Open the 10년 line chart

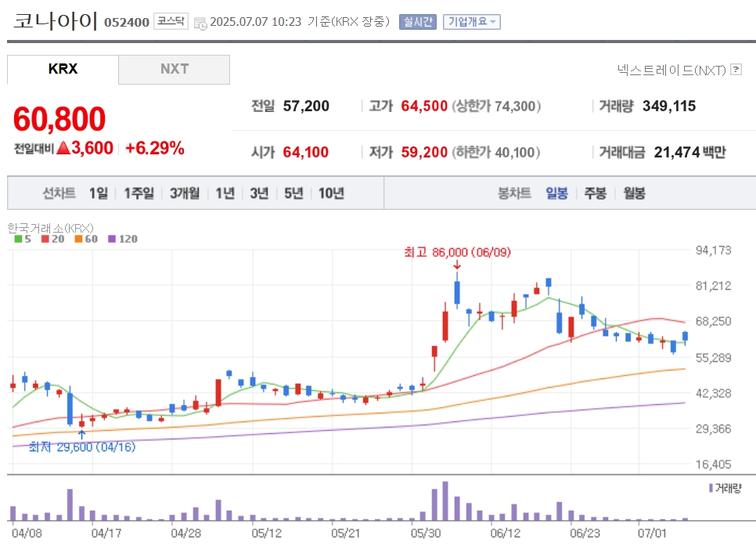(x=331, y=193)
